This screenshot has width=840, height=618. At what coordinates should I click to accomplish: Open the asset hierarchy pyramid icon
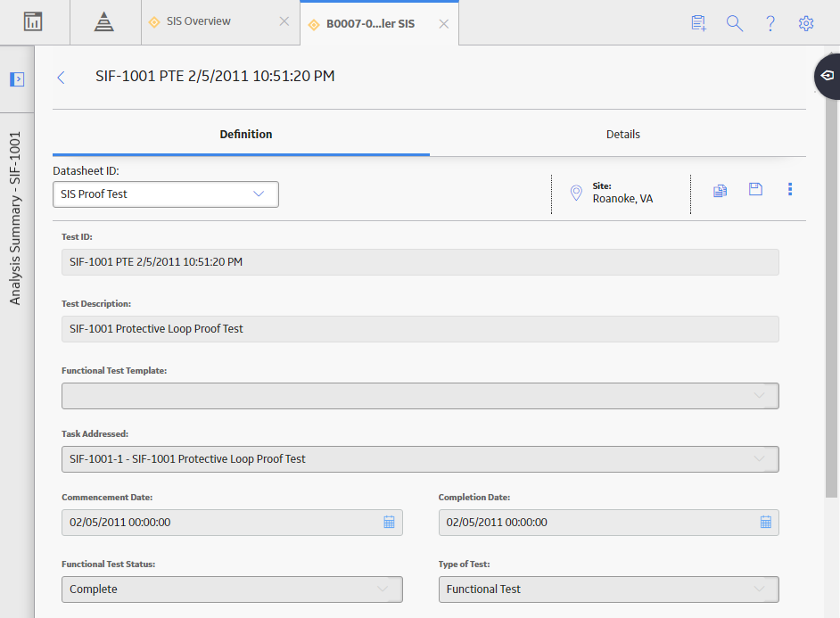(x=104, y=22)
